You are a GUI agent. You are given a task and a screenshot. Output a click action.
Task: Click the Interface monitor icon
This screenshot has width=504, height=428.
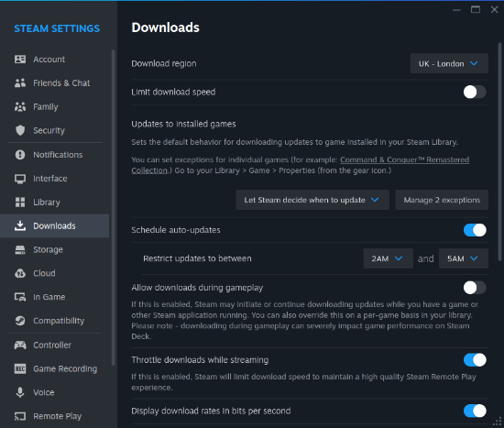[x=20, y=179]
